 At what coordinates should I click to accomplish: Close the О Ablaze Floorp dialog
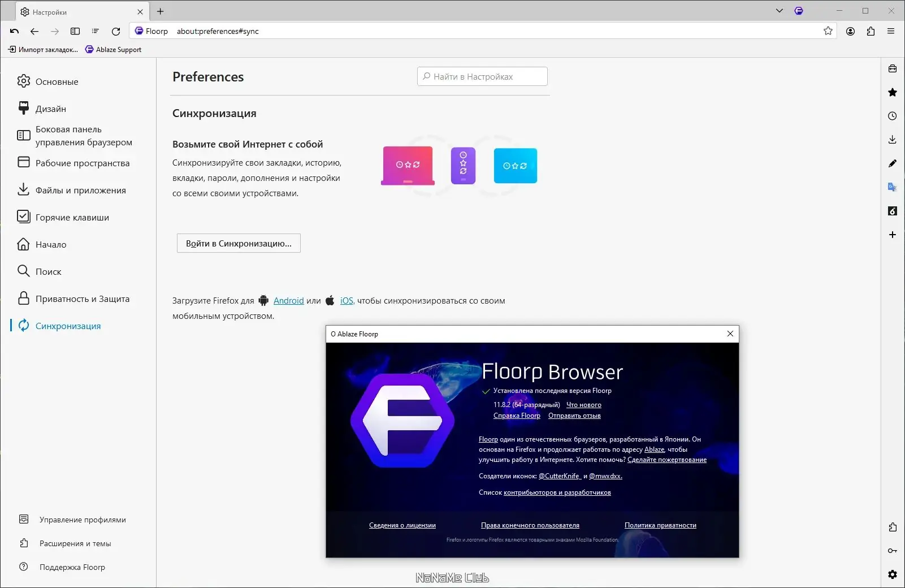(730, 334)
